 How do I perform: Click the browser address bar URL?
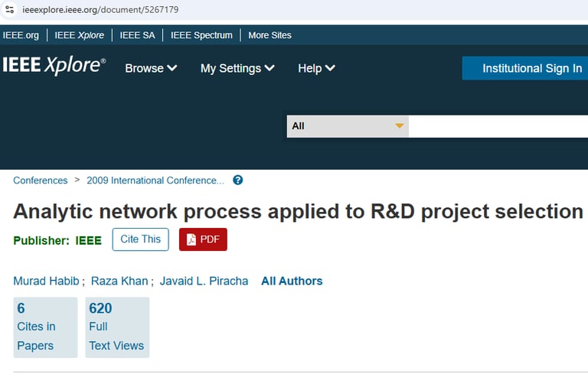[100, 9]
